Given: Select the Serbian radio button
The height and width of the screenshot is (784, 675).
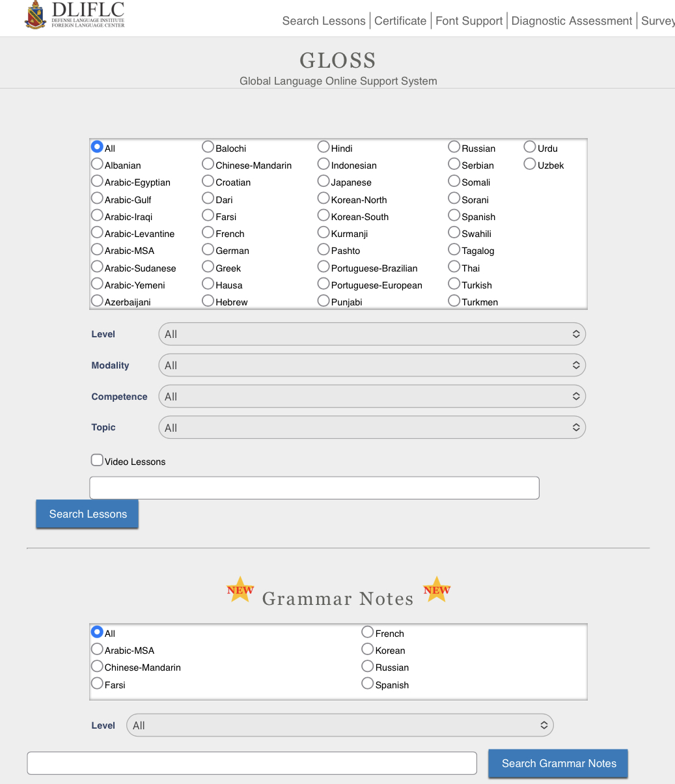Looking at the screenshot, I should pos(454,164).
